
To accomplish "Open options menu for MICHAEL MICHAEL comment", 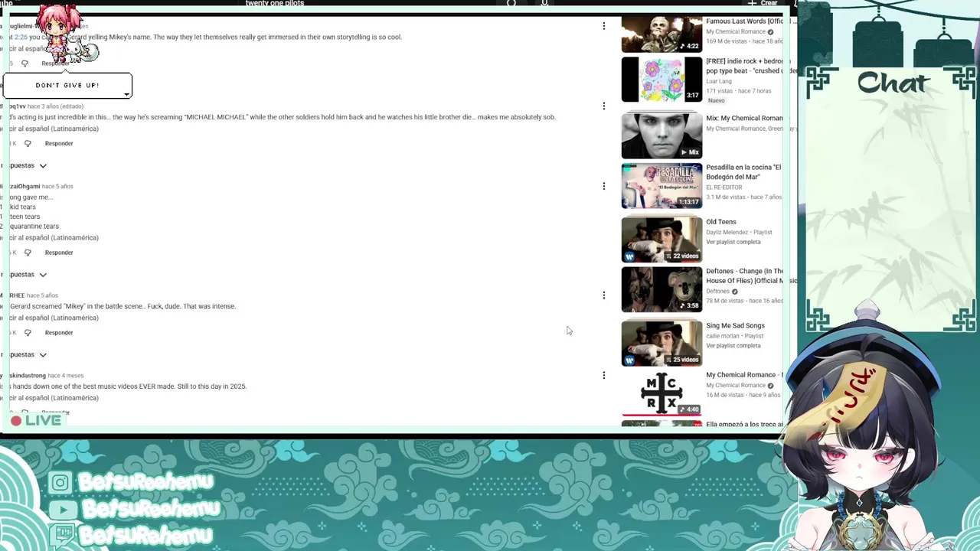I will (x=603, y=106).
